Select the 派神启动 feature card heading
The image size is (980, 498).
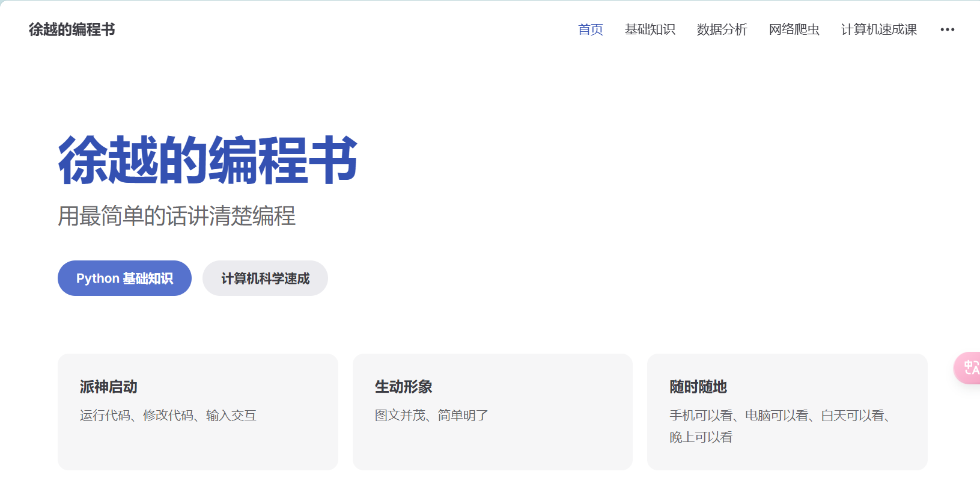[109, 387]
